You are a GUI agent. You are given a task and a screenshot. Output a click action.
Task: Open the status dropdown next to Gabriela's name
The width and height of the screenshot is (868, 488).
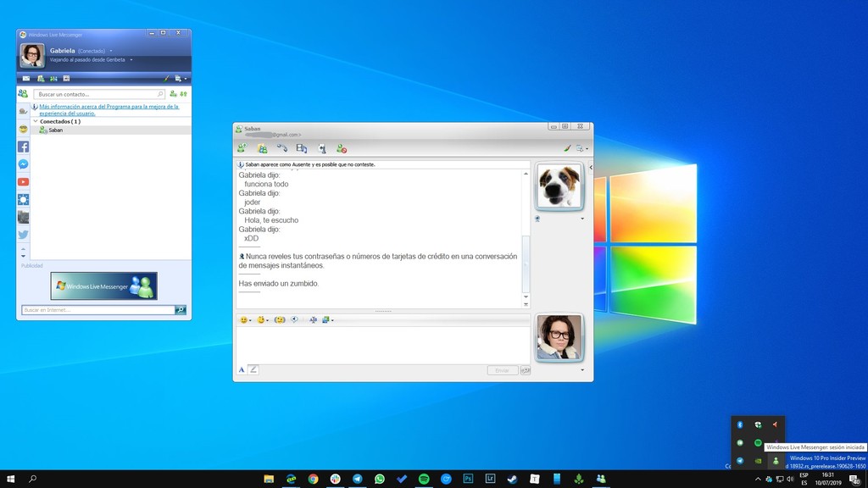111,51
